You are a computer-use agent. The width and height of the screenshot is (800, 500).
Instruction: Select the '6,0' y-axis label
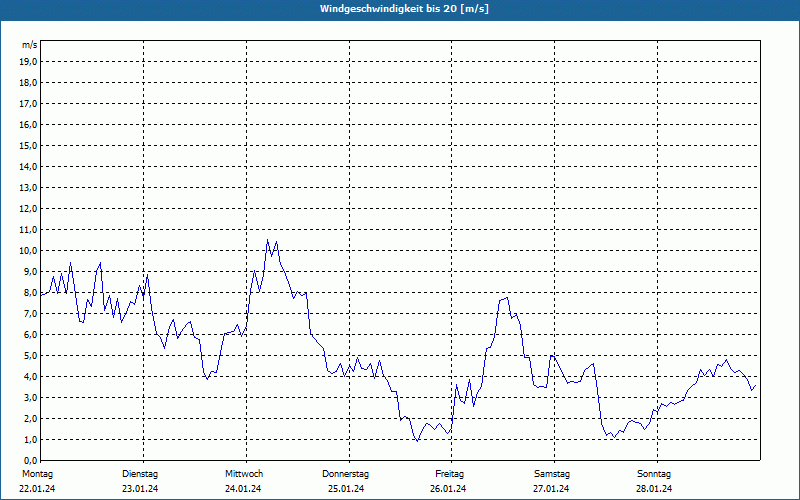coord(30,335)
